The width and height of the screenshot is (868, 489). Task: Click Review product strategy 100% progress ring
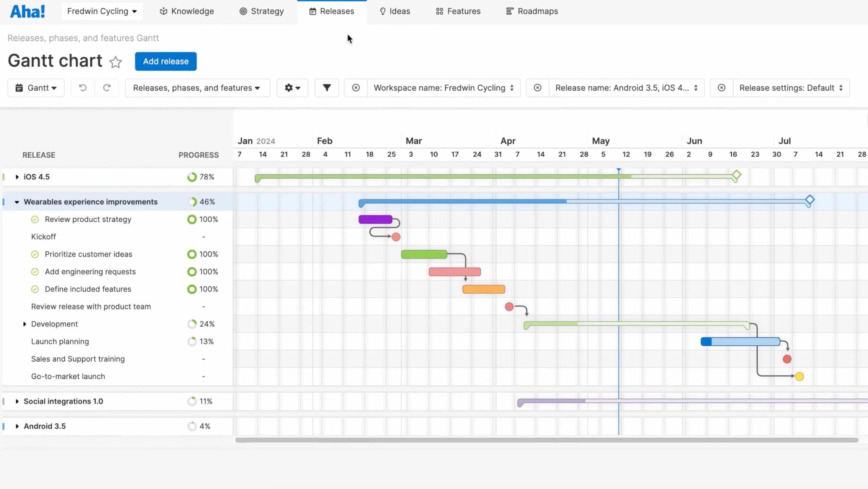[192, 220]
